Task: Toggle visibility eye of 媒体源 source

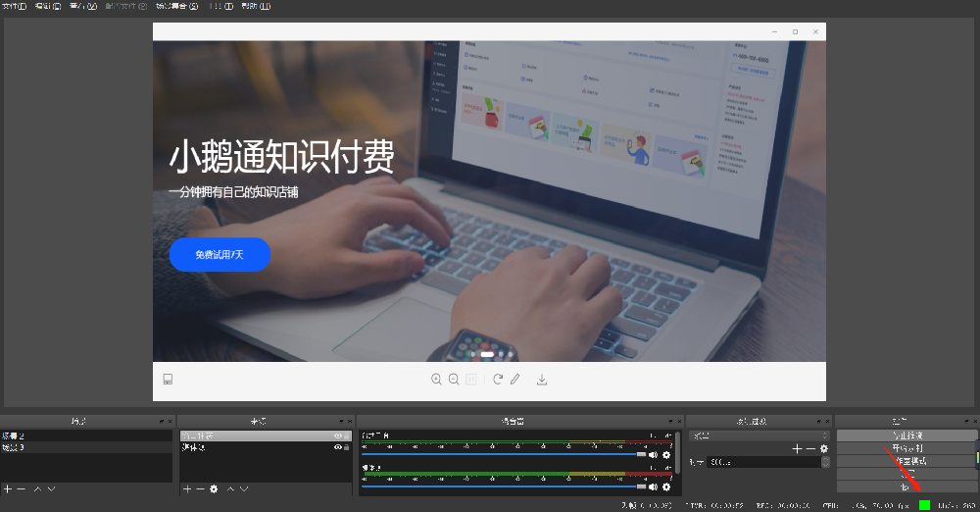Action: 337,447
